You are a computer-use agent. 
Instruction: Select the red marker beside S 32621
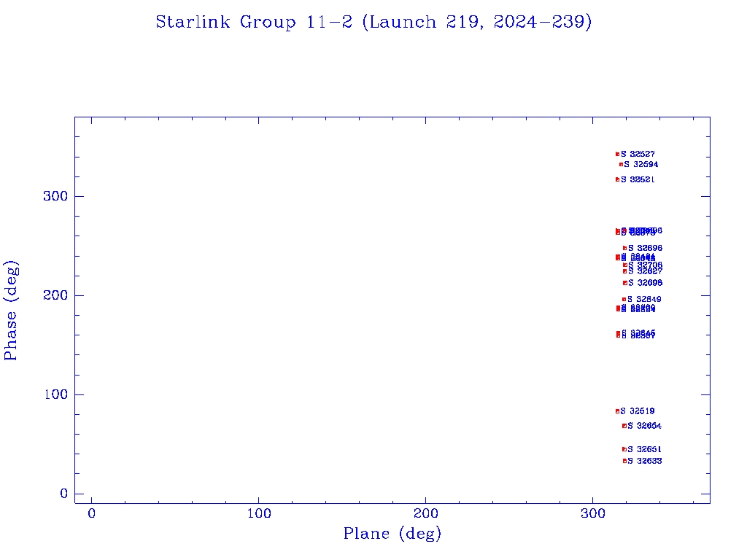coord(617,179)
